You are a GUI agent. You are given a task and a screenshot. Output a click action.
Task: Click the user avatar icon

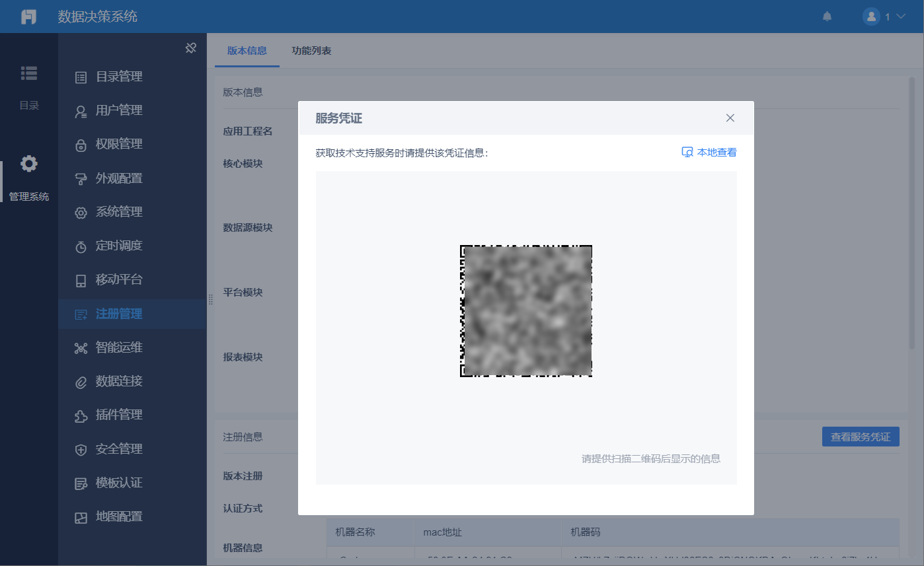[x=871, y=17]
